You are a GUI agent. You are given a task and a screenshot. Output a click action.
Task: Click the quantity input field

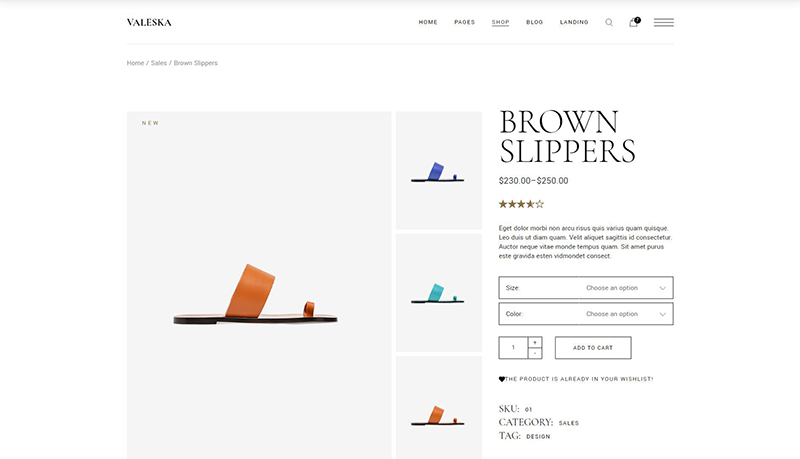tap(513, 348)
